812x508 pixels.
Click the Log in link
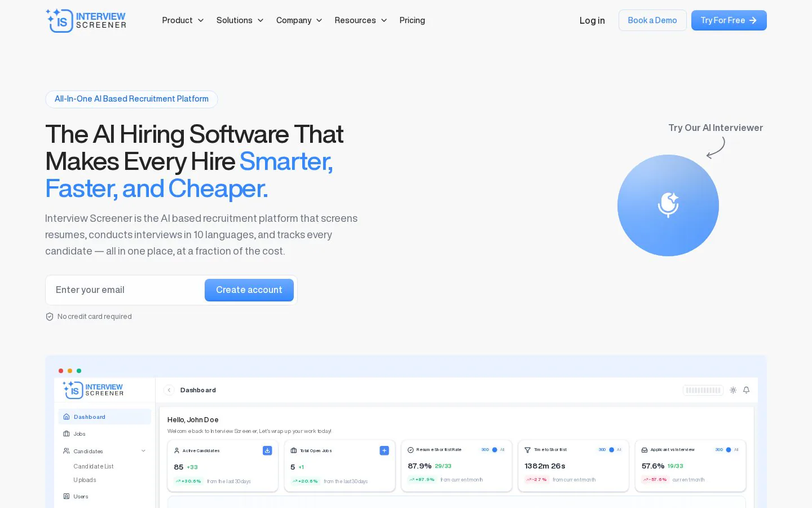(x=592, y=20)
